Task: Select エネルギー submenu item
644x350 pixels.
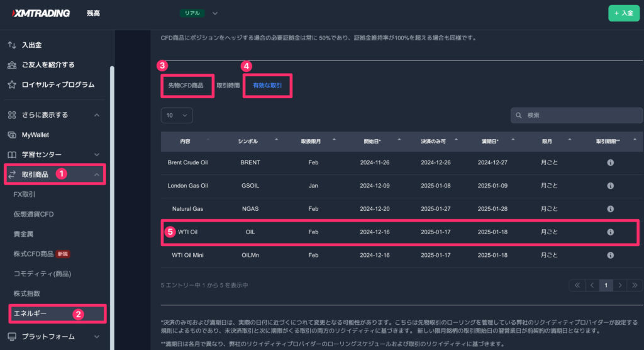Action: pyautogui.click(x=30, y=313)
